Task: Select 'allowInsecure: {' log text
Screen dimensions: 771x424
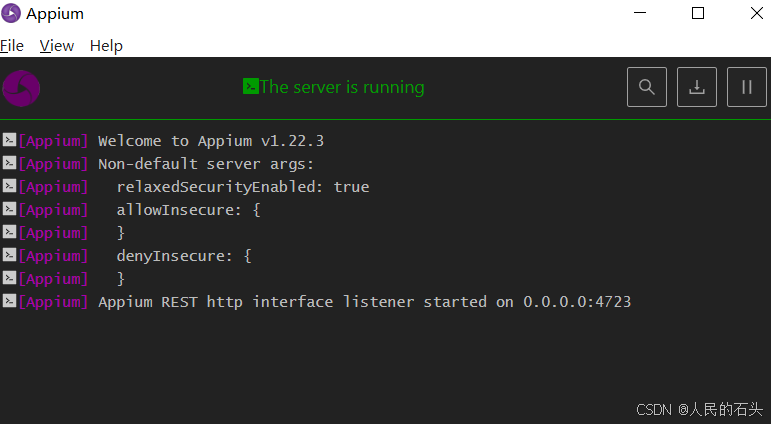Action: pos(188,210)
